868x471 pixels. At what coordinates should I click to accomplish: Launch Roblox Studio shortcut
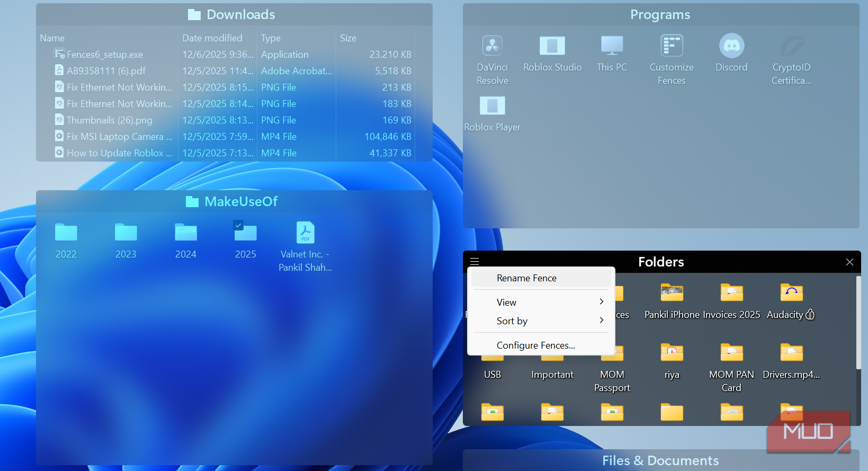click(x=552, y=53)
